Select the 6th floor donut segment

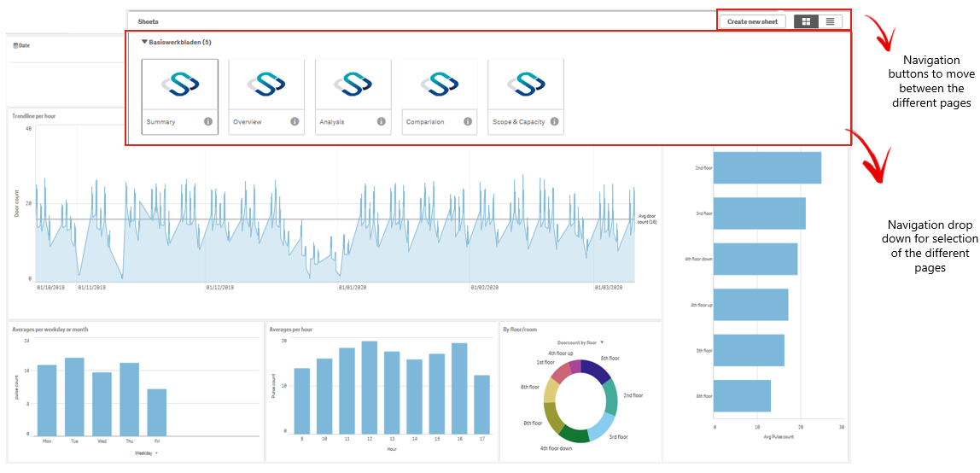[x=551, y=392]
